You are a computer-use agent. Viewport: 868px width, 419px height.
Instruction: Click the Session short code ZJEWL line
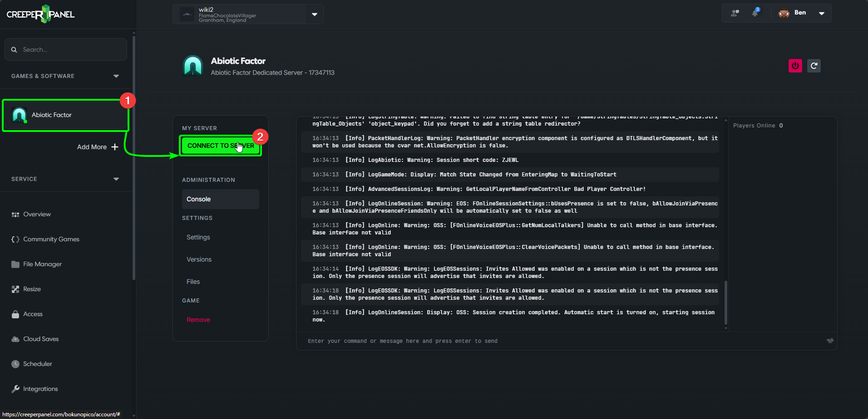tap(510, 160)
